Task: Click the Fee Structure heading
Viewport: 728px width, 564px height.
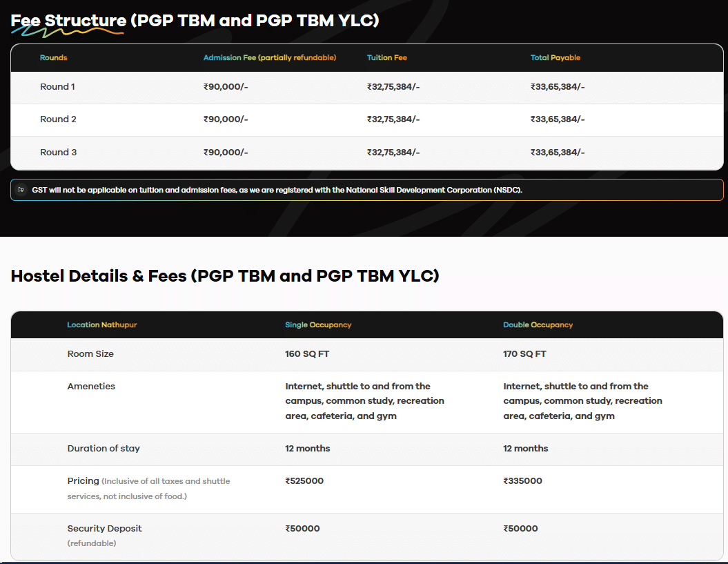Action: [x=195, y=21]
